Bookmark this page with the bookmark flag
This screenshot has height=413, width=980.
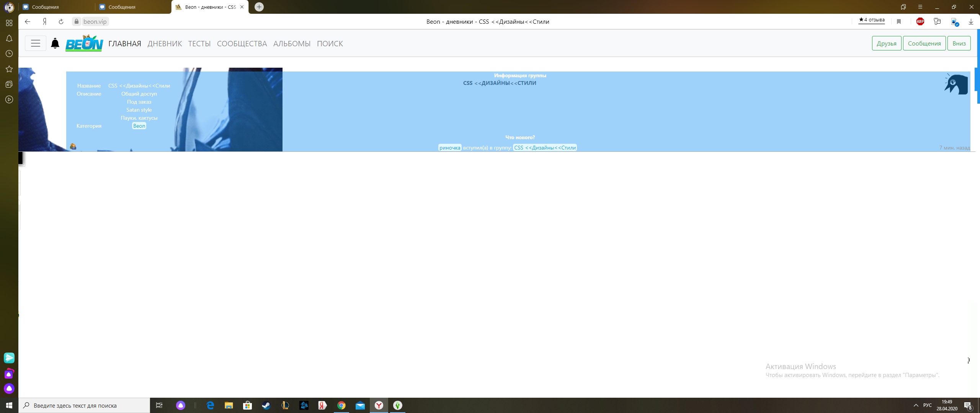click(899, 21)
